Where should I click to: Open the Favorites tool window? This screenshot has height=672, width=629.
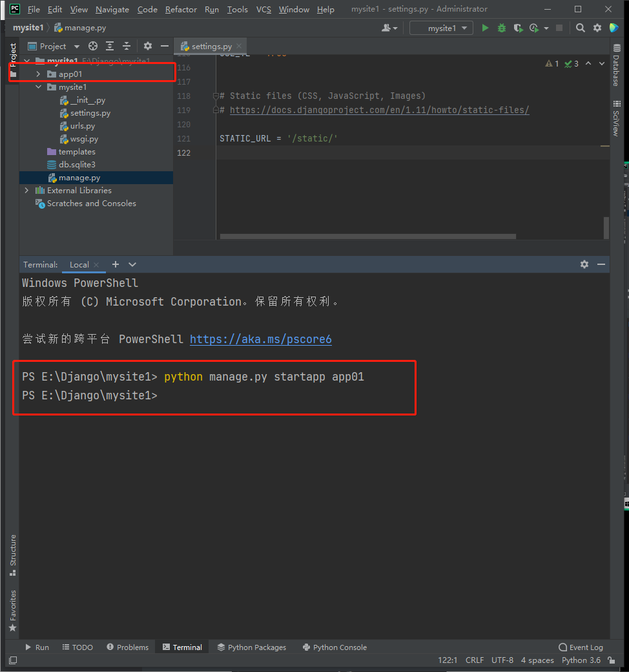[13, 611]
